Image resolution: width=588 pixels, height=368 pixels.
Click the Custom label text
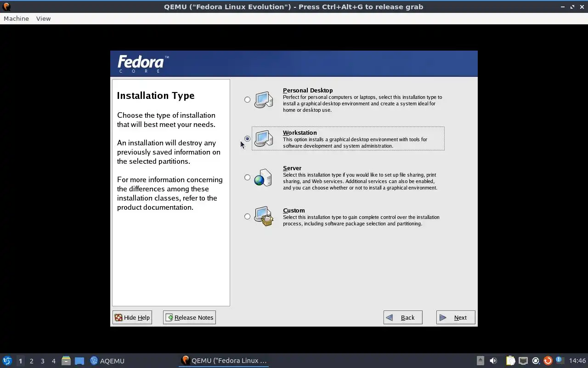[x=294, y=210]
